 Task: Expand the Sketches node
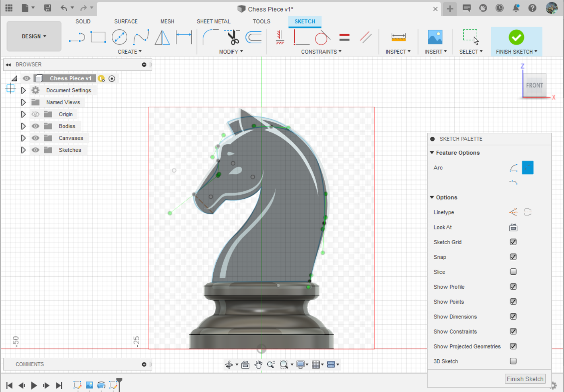coord(23,150)
